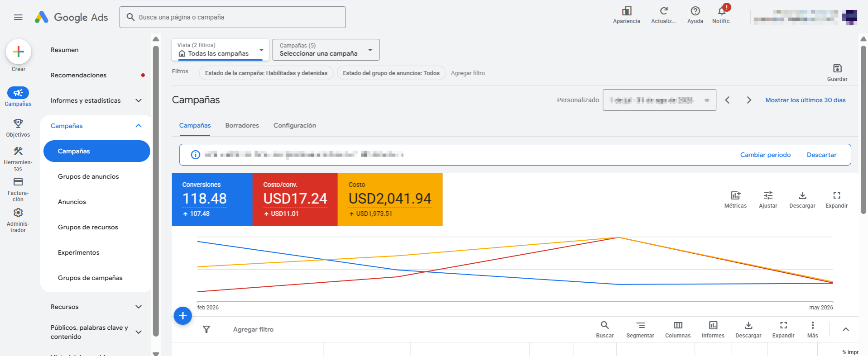
Task: Open Anuncios sidebar item
Action: tap(72, 202)
